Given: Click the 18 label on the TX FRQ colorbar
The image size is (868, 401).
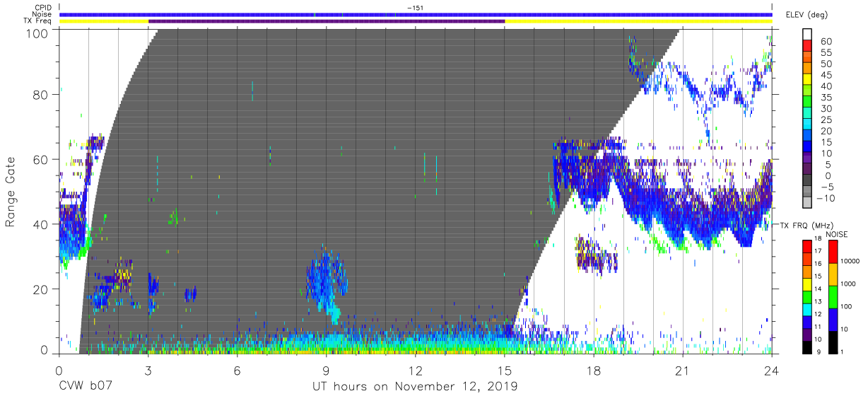Looking at the screenshot, I should 817,238.
